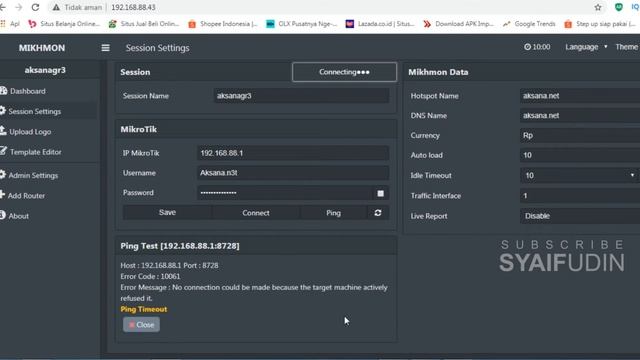Click the About info icon
The height and width of the screenshot is (360, 640).
2,215
